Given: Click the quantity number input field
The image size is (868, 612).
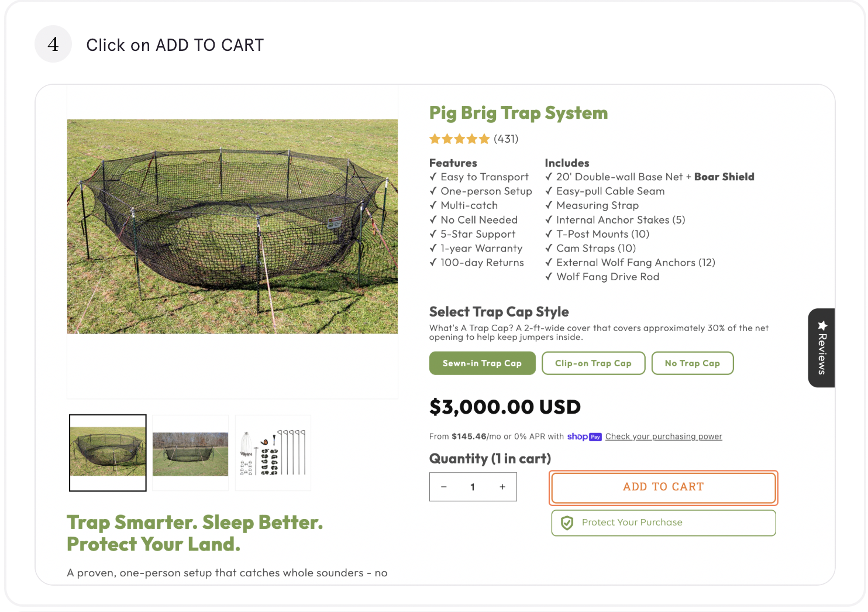Looking at the screenshot, I should tap(473, 487).
